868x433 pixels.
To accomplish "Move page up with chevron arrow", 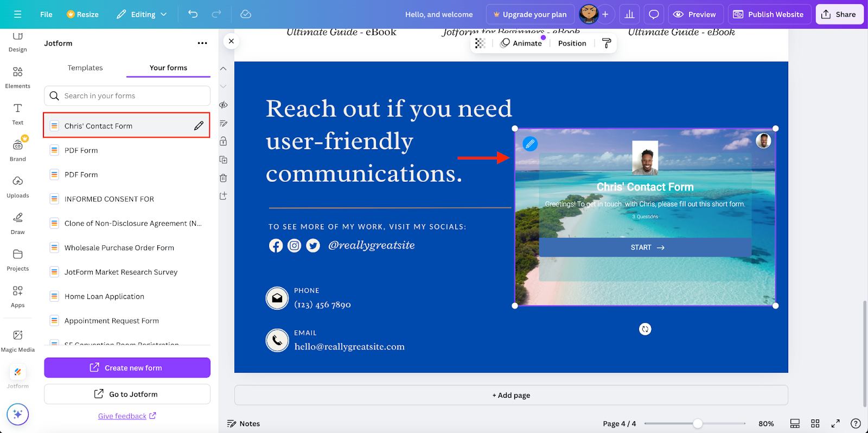I will (x=223, y=69).
